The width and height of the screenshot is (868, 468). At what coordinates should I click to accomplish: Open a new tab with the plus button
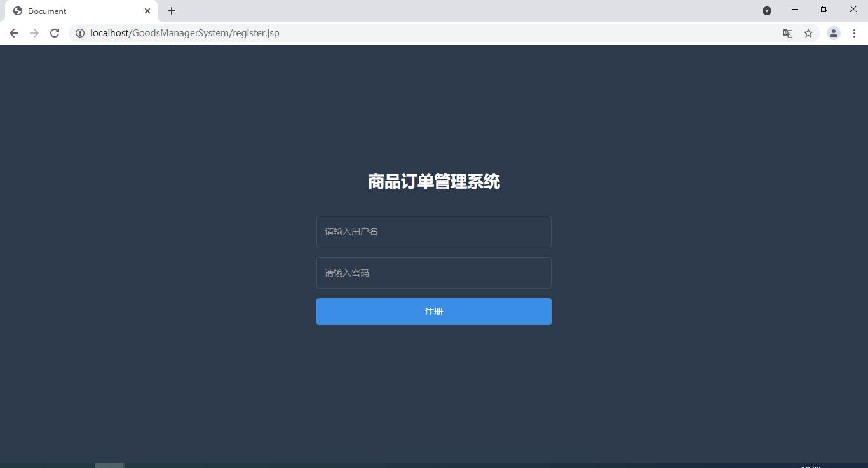coord(171,11)
